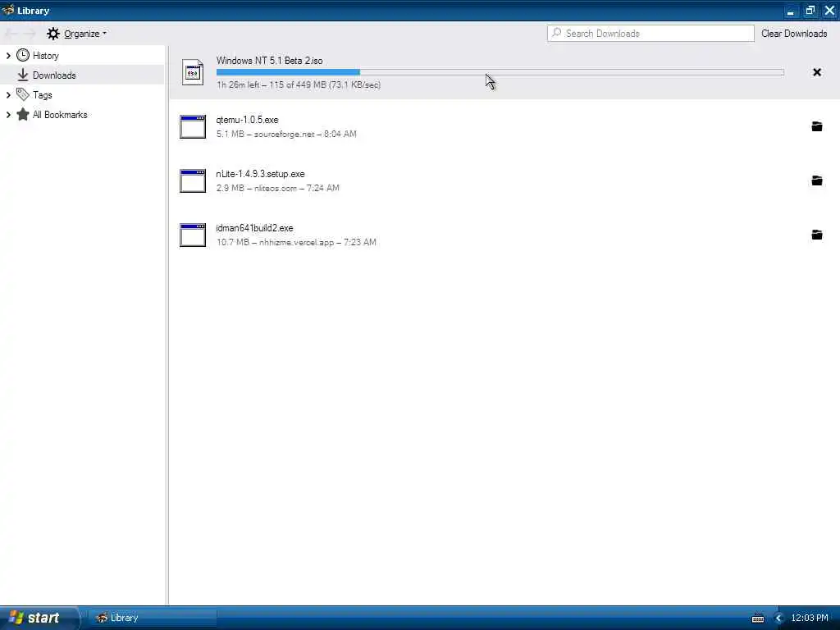Select Tags in the sidebar
840x630 pixels.
[82, 95]
